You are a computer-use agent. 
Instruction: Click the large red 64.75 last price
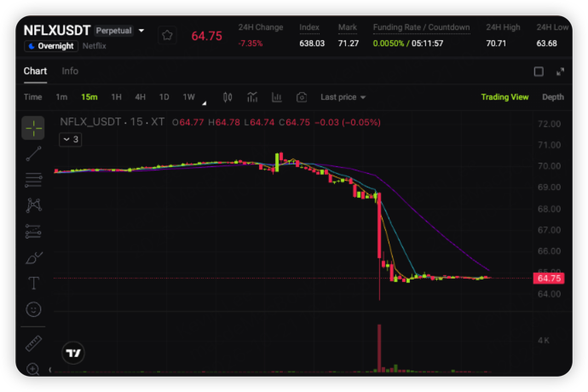pyautogui.click(x=206, y=36)
